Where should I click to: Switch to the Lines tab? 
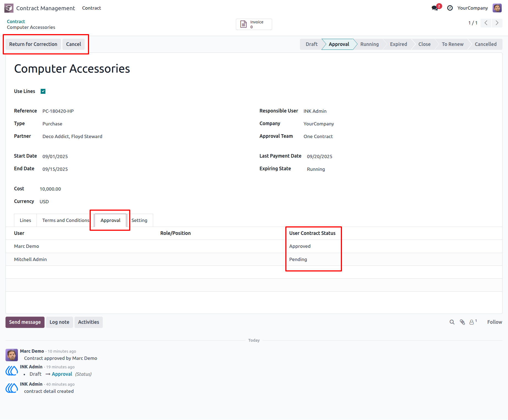pyautogui.click(x=25, y=220)
